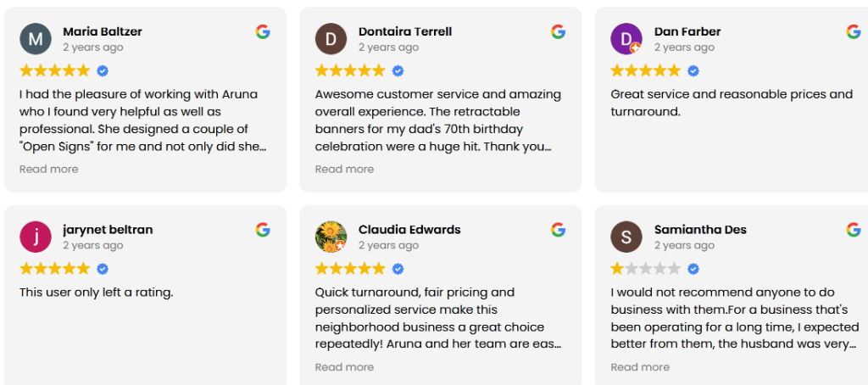Screen dimensions: 868x385
Task: Click verified badge beside Dan Farber's stars
Action: click(693, 71)
